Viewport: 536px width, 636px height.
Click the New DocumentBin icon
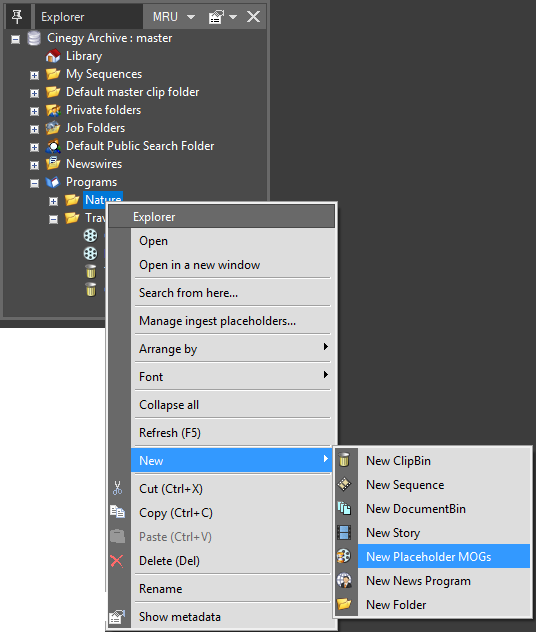(344, 508)
